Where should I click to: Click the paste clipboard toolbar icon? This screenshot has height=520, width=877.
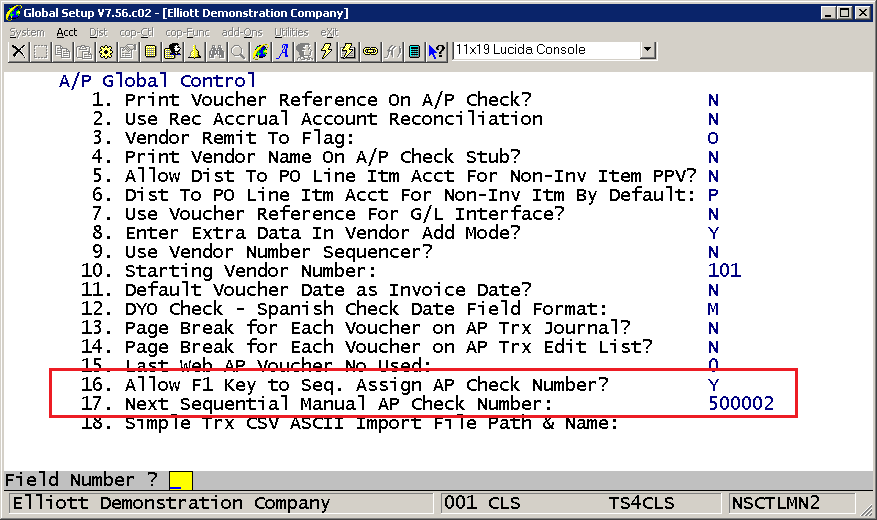click(84, 51)
